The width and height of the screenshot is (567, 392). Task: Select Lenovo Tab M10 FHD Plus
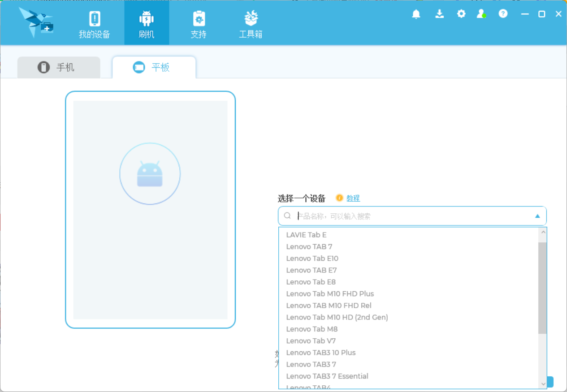(x=409, y=294)
